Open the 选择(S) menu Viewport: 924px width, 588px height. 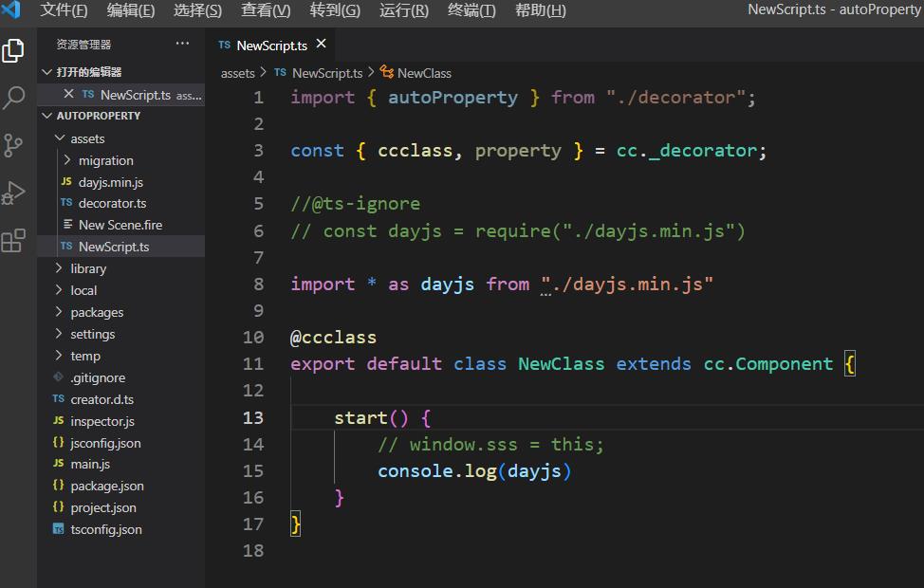tap(197, 10)
